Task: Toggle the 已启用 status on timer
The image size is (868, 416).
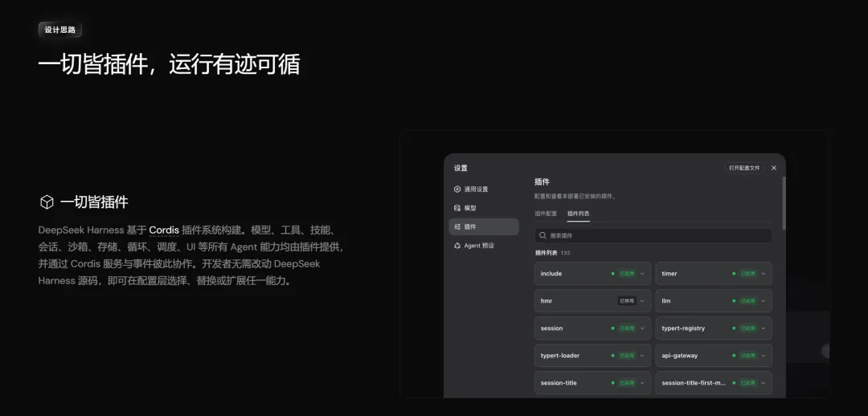Action: click(x=748, y=273)
